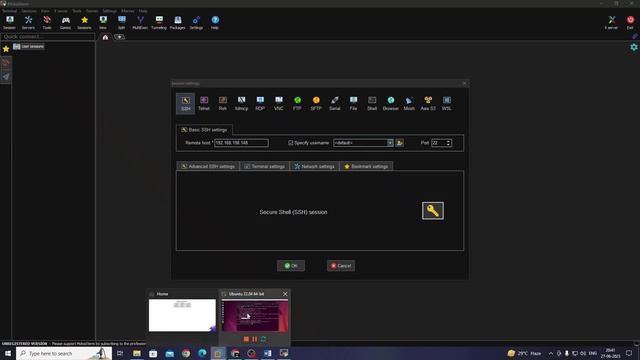The image size is (640, 360).
Task: Stop the Ubuntu VM from preview
Action: (x=246, y=339)
